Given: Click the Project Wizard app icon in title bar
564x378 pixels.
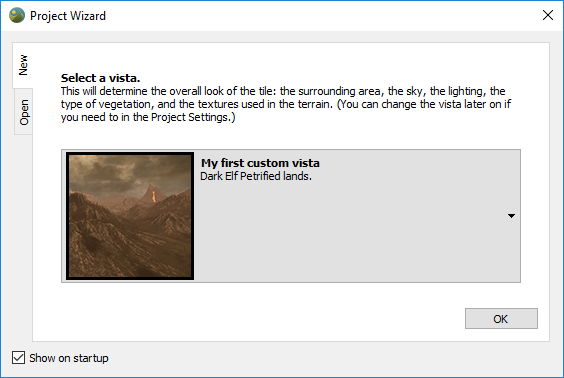Looking at the screenshot, I should [17, 15].
